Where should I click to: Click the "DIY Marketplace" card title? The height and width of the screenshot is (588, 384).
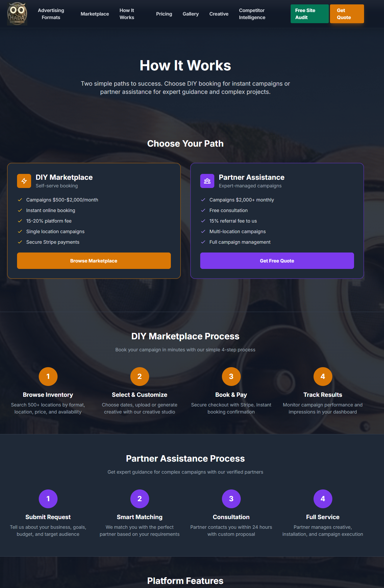[x=64, y=177]
